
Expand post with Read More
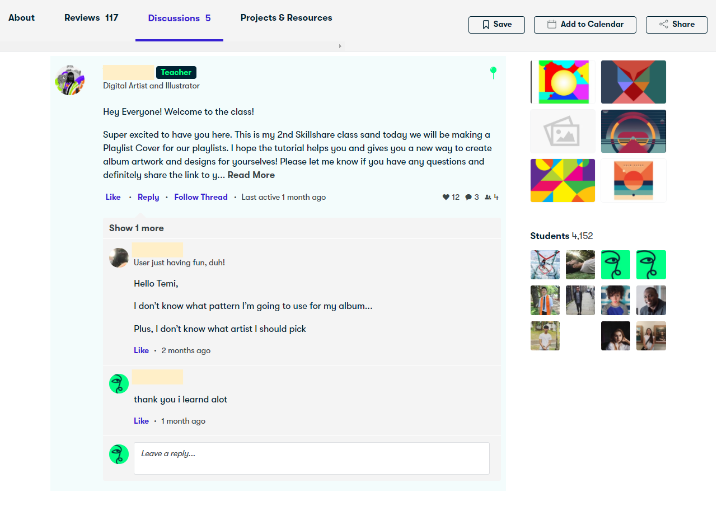click(x=251, y=175)
